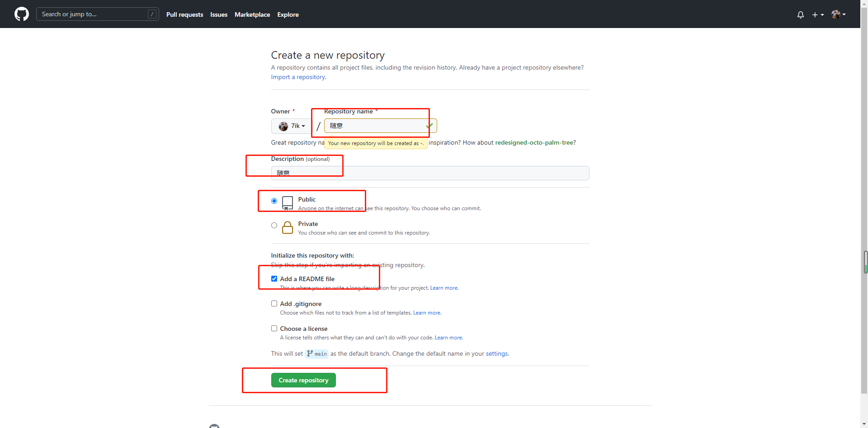Open the notifications bell

point(800,14)
